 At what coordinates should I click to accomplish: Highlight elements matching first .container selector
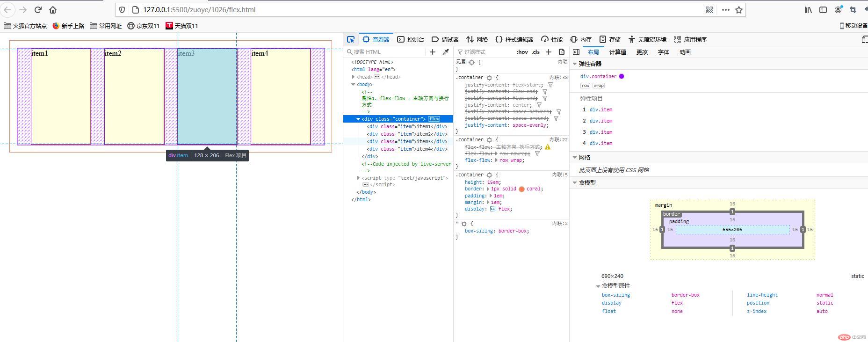coord(489,78)
